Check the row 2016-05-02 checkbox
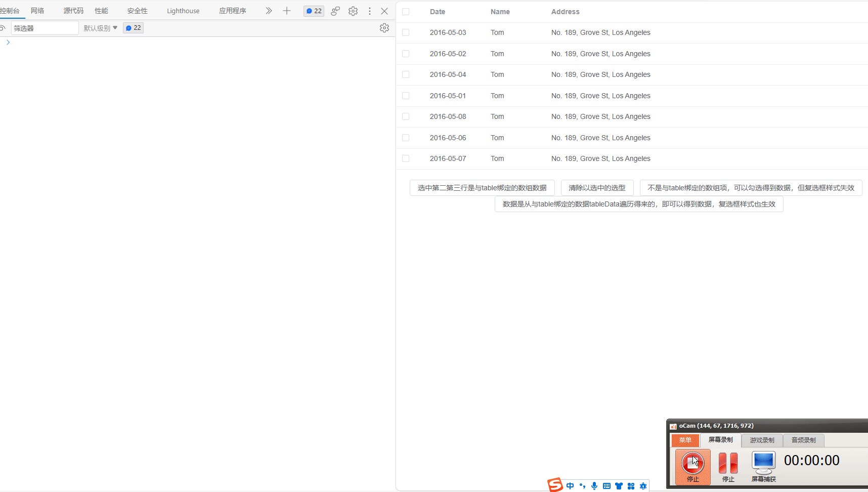Viewport: 868px width, 492px height. pyautogui.click(x=406, y=54)
